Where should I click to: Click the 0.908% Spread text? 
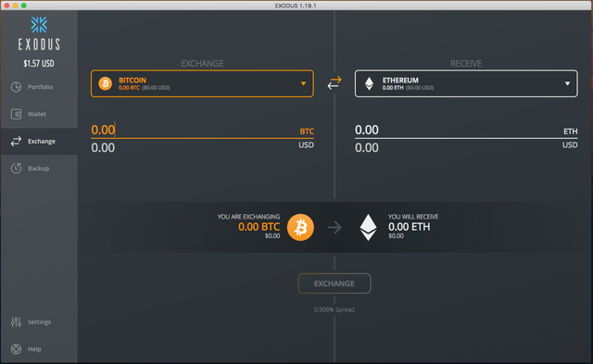tap(334, 309)
